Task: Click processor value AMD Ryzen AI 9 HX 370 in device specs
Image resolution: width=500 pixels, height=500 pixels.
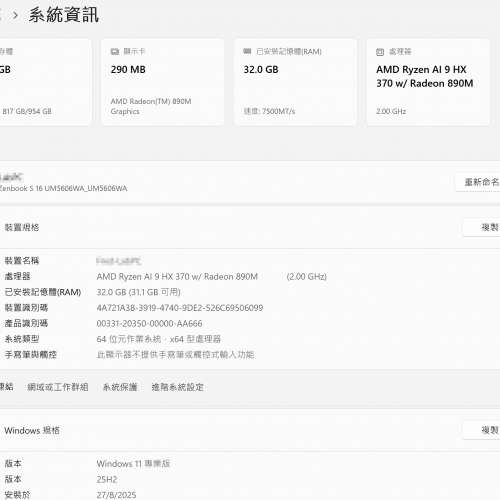Action: tap(177, 277)
